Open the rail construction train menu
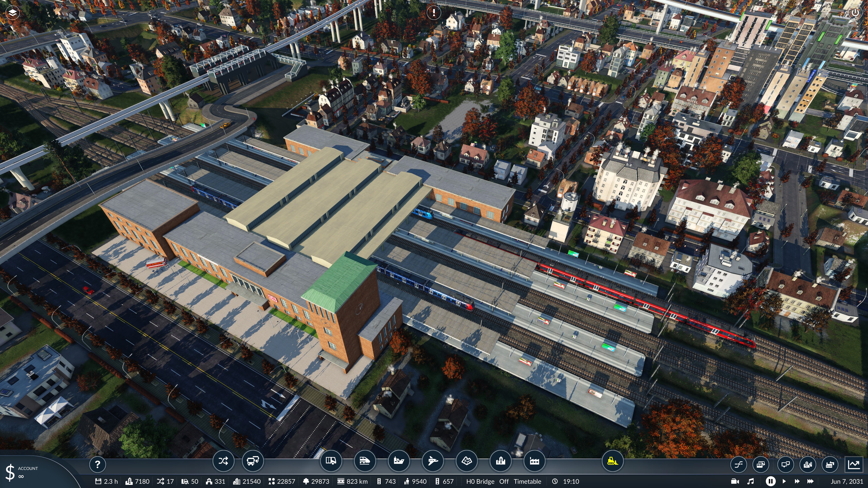The width and height of the screenshot is (868, 488). (365, 461)
